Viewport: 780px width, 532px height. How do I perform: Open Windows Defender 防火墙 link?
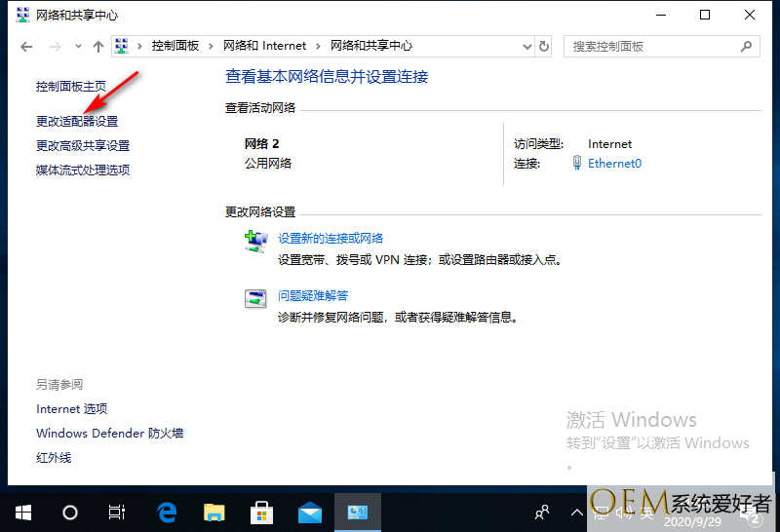(110, 434)
